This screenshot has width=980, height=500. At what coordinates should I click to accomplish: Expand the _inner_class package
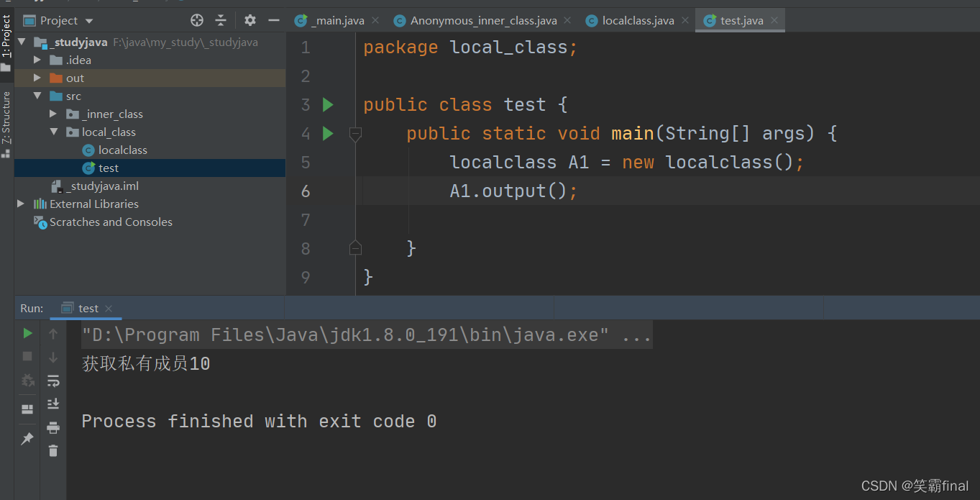[x=53, y=114]
